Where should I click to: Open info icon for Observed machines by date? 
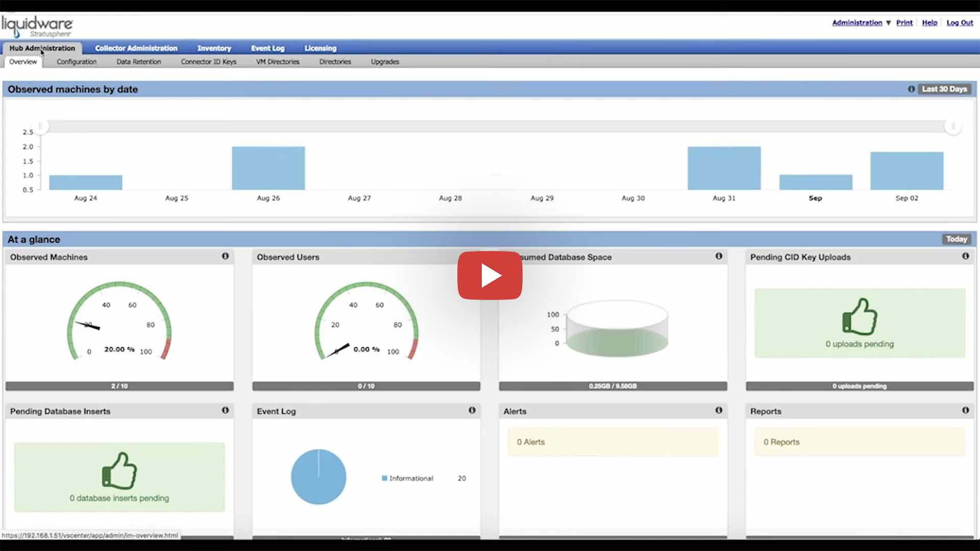pos(911,89)
